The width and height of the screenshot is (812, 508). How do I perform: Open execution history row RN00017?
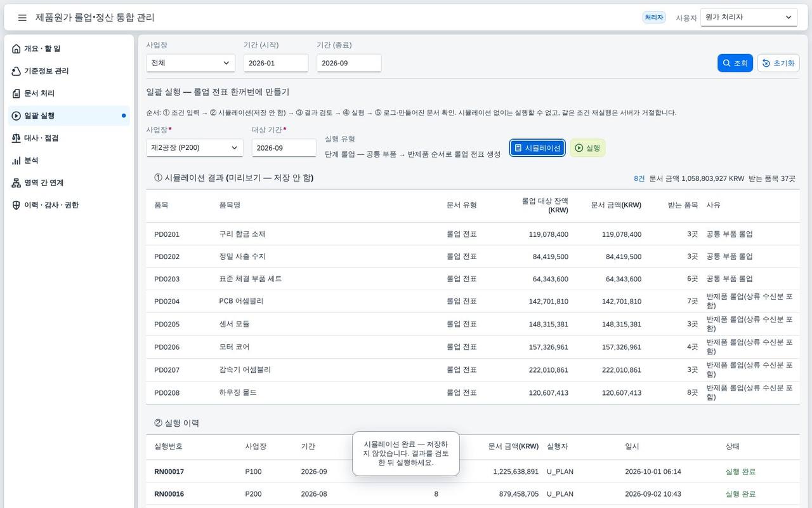(x=473, y=472)
